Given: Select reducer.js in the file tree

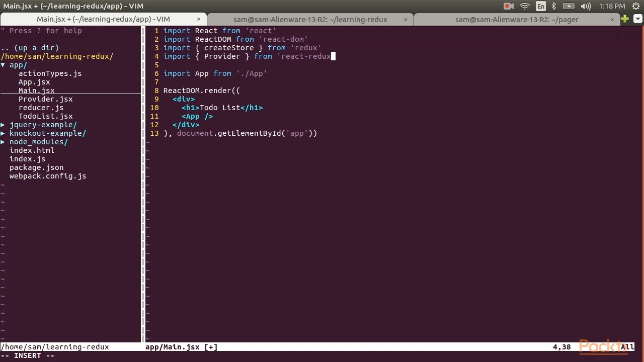Looking at the screenshot, I should click(x=41, y=108).
